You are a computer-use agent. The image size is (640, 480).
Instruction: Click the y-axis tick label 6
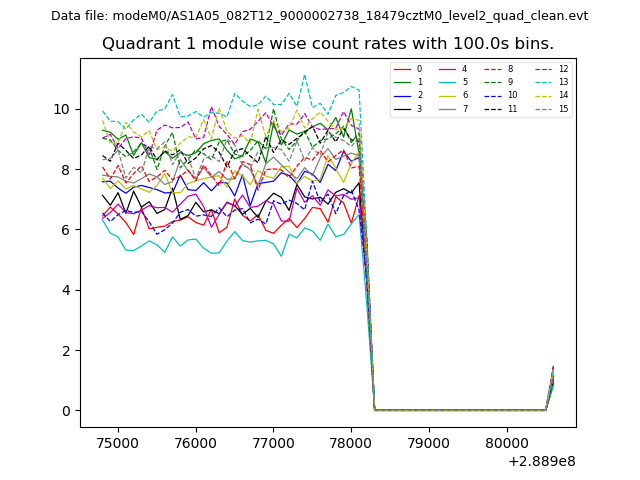66,230
